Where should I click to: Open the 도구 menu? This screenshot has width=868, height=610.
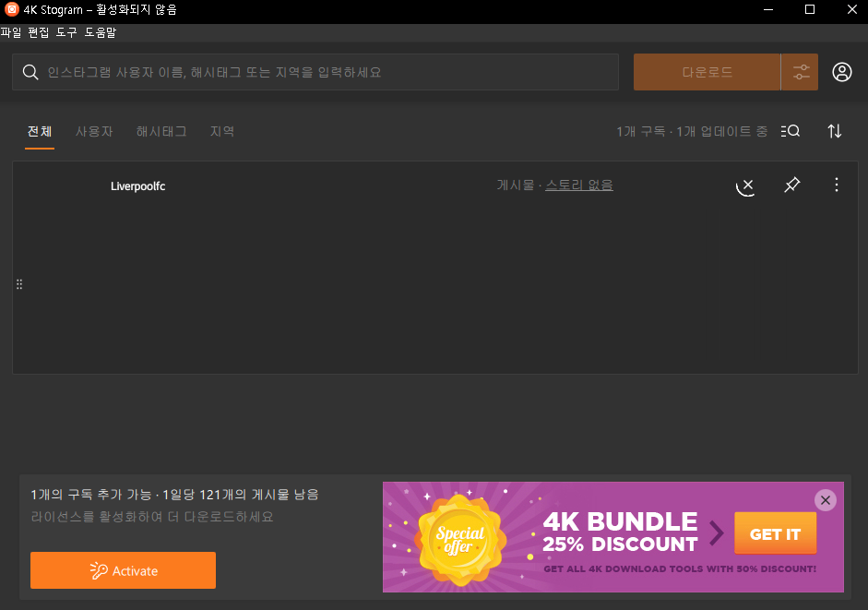click(x=66, y=32)
